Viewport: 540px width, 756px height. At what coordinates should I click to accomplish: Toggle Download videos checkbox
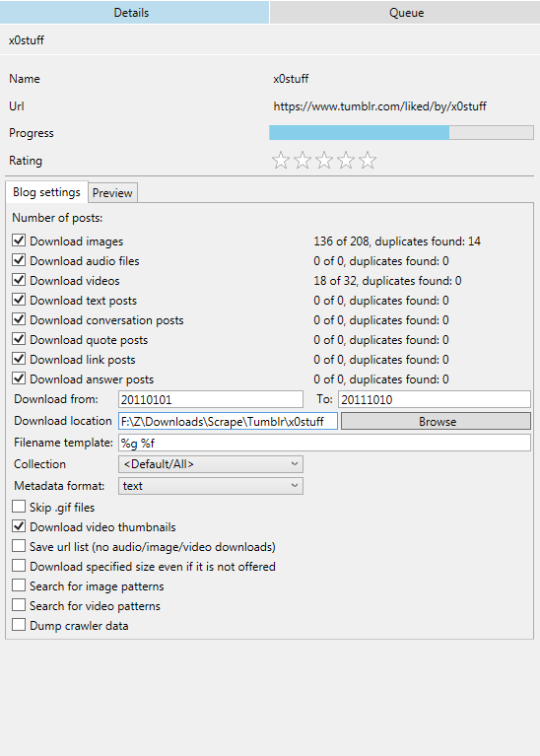tap(19, 280)
